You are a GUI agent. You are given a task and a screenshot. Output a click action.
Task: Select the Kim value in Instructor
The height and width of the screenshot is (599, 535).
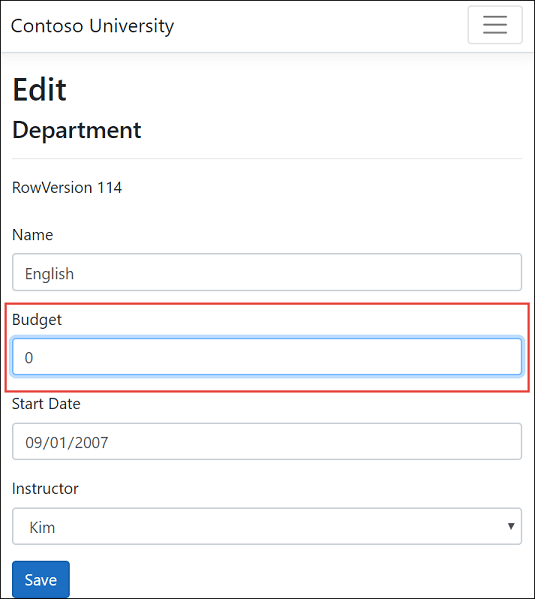click(x=42, y=528)
